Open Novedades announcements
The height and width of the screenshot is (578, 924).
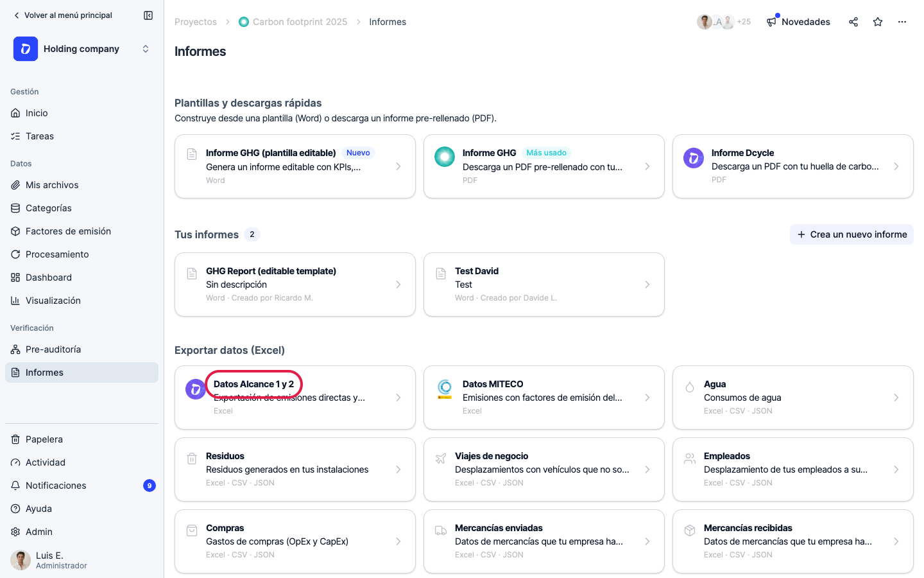[798, 22]
